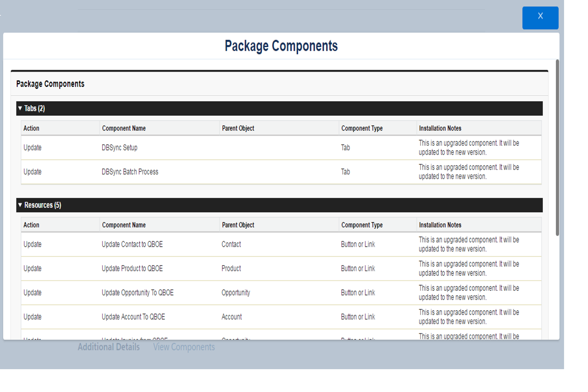Click Installation Notes header in Tabs table

(x=440, y=129)
